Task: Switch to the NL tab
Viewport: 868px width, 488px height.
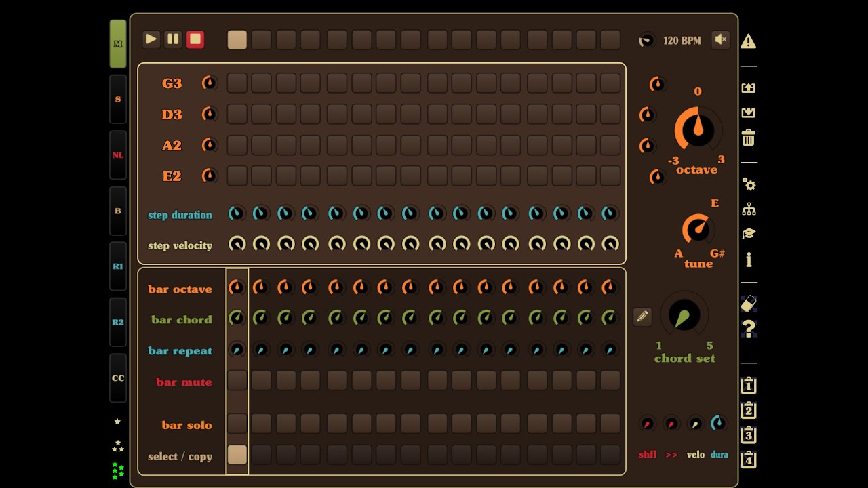Action: tap(118, 155)
